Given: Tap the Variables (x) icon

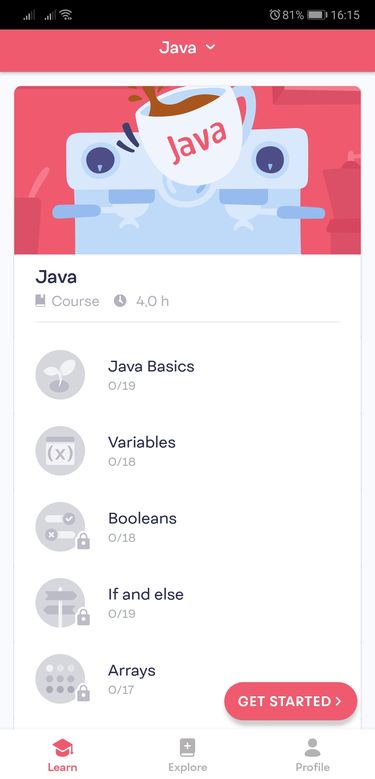Looking at the screenshot, I should click(x=60, y=451).
